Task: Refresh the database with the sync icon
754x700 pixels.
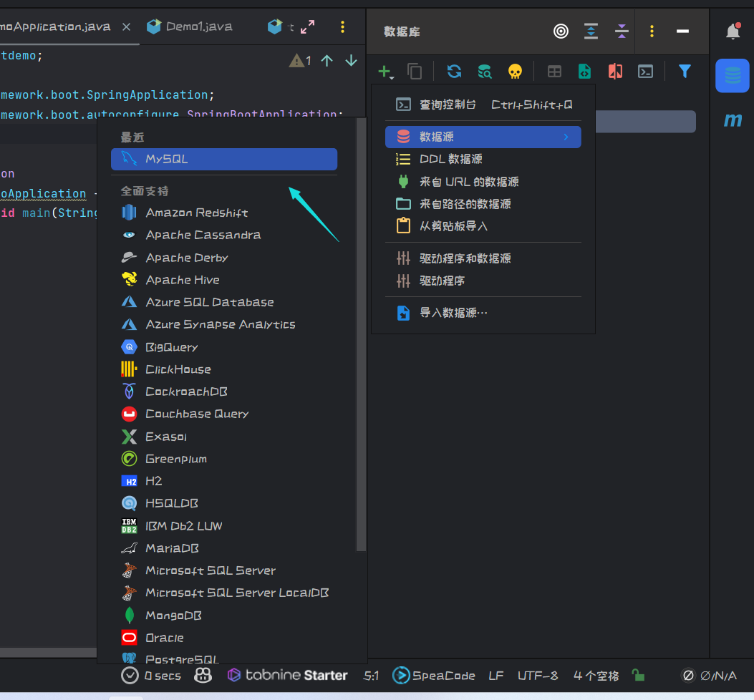Action: tap(455, 72)
